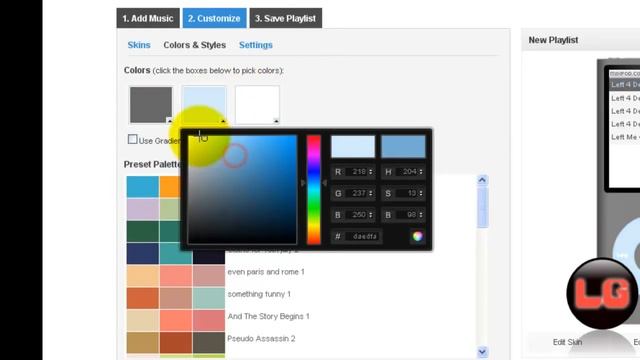Click the hex # color code field
640x360 pixels.
pyautogui.click(x=357, y=236)
